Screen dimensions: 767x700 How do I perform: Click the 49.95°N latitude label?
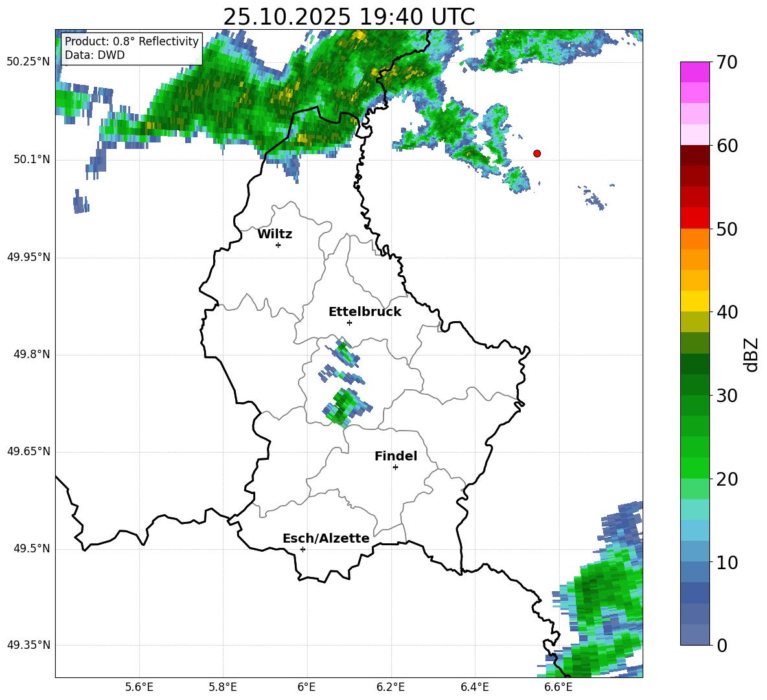point(29,257)
